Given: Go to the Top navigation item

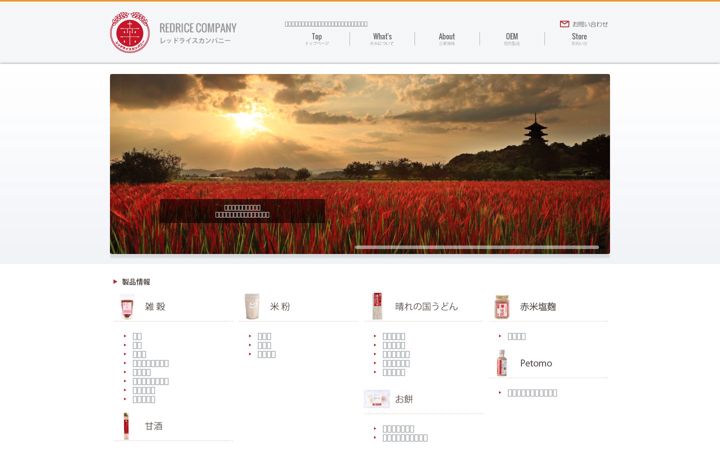Looking at the screenshot, I should 317,39.
